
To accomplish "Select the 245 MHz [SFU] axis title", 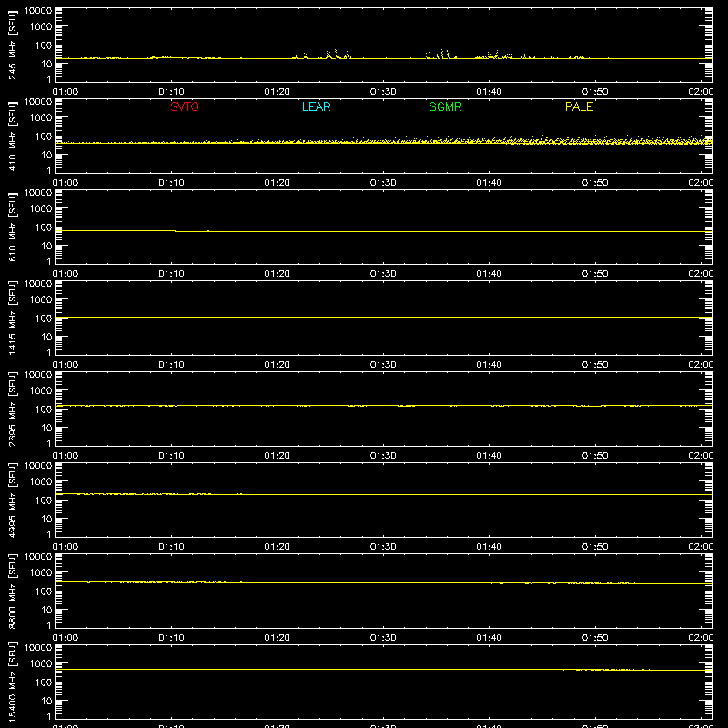I will (x=12, y=45).
